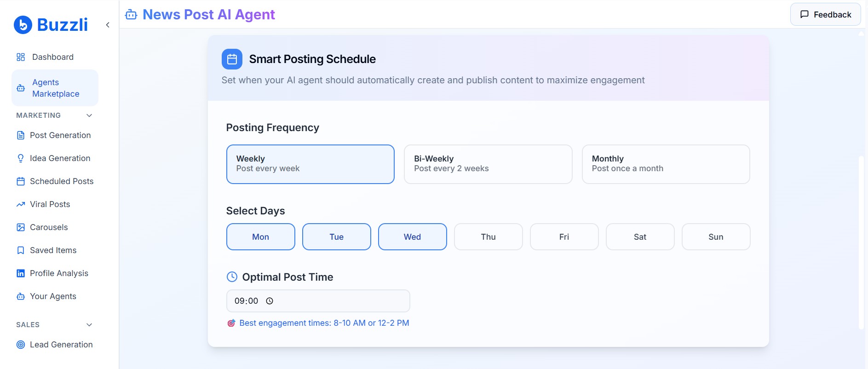Open Idea Generation
Image resolution: width=868 pixels, height=369 pixels.
(x=60, y=158)
